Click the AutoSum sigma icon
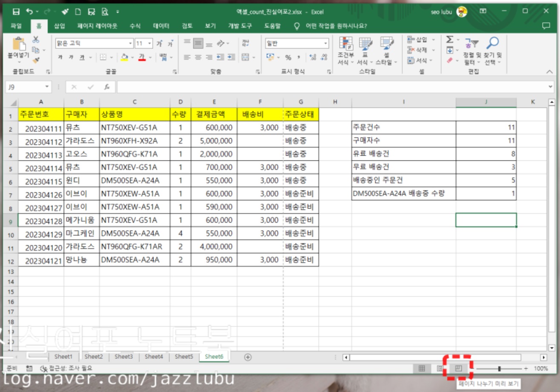 pos(450,40)
